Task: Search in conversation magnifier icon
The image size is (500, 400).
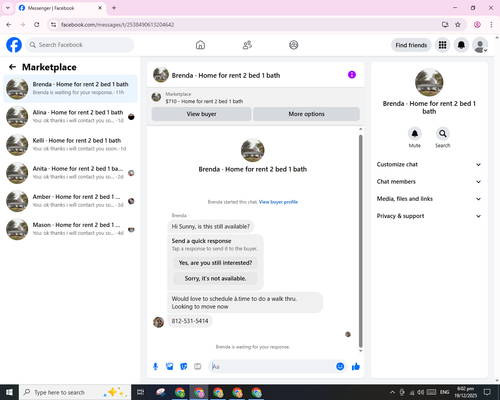Action: tap(443, 134)
